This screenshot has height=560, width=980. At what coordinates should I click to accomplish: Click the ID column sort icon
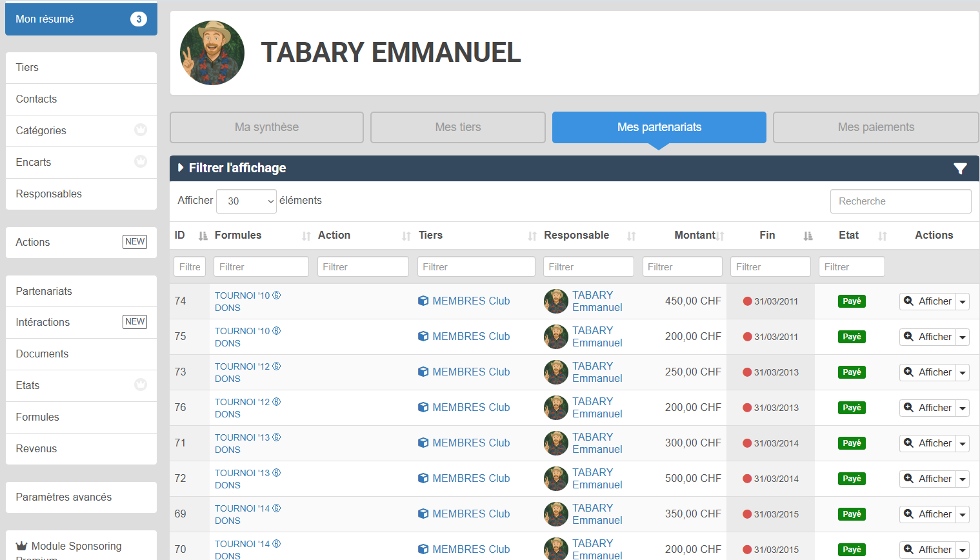203,236
